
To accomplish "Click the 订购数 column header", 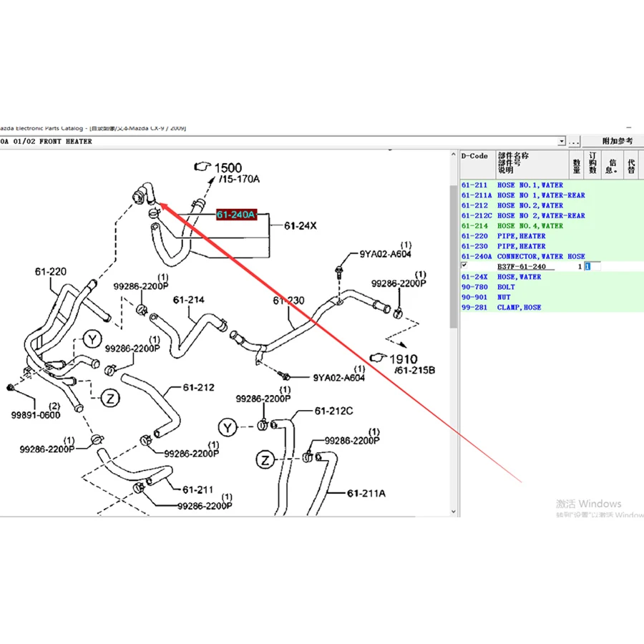I will [x=592, y=165].
